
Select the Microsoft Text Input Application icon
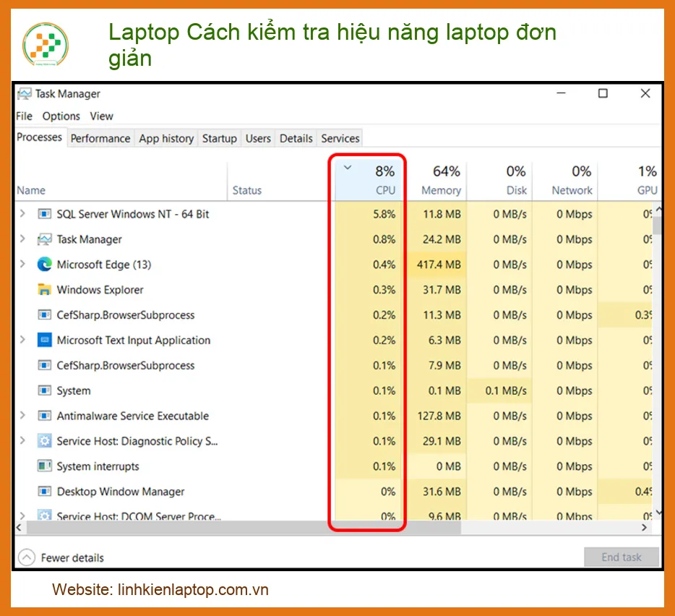tap(44, 340)
